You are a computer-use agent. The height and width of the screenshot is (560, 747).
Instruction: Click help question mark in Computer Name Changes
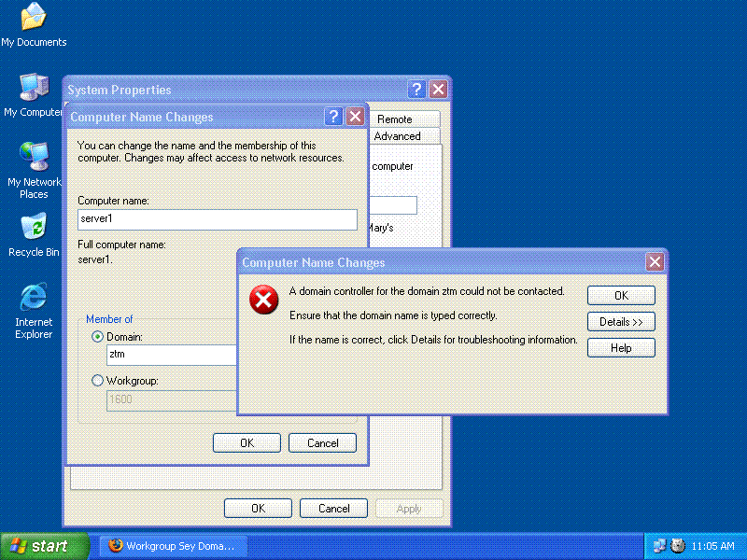coord(333,117)
